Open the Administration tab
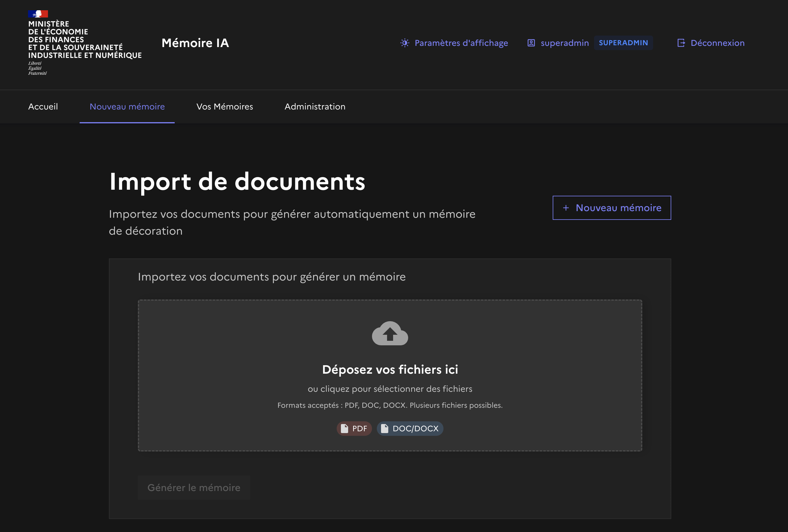The image size is (788, 532). coord(315,106)
